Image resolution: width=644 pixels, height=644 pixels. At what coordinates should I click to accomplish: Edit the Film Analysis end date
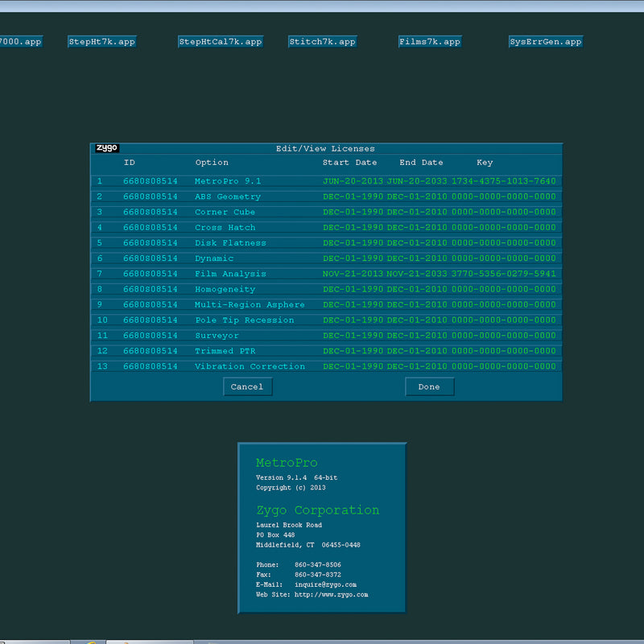[x=416, y=274]
